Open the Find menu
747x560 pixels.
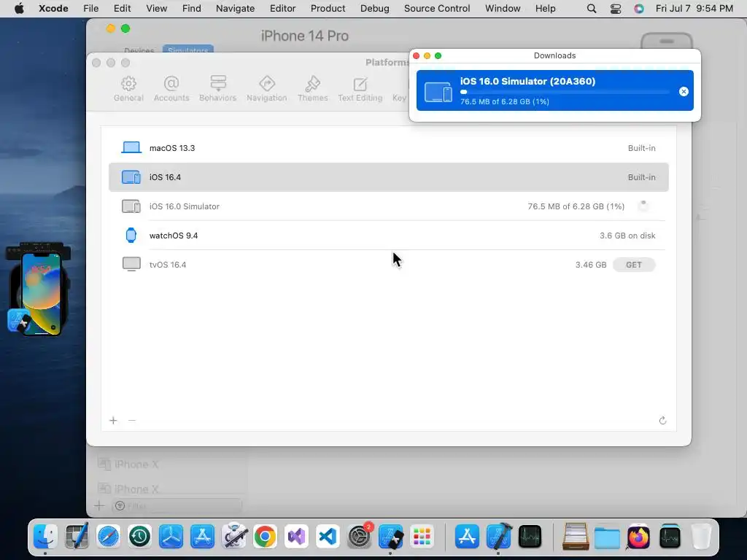pyautogui.click(x=192, y=9)
